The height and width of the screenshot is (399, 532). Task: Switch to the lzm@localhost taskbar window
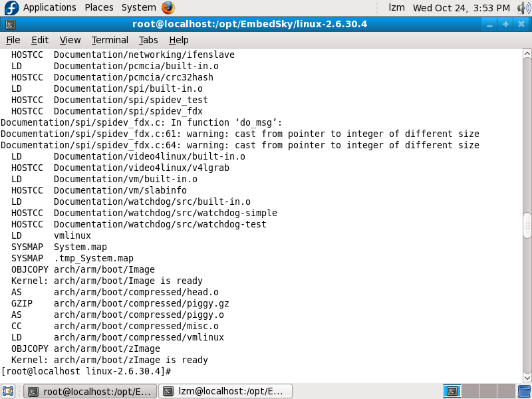click(x=226, y=391)
